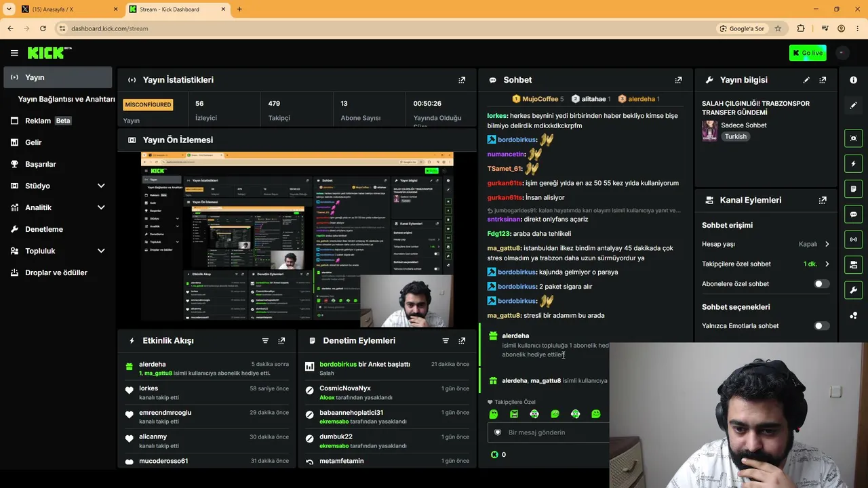The height and width of the screenshot is (488, 868).
Task: Open Yayın Bağlantısı ve Anahtarı page
Action: pos(66,99)
